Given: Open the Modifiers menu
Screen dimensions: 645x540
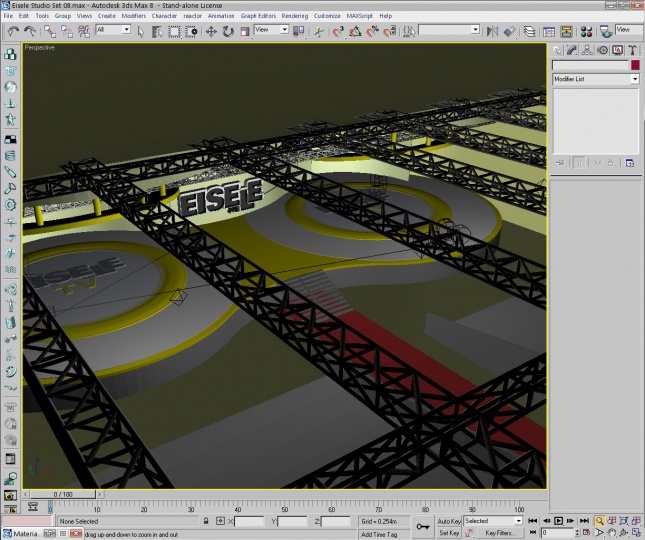Looking at the screenshot, I should [x=133, y=16].
